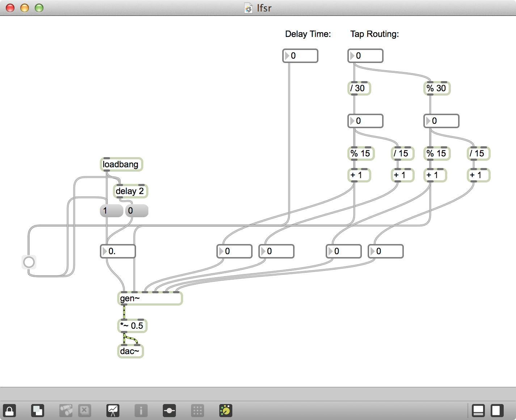Select the binoculars zoom toolbar icon
The height and width of the screenshot is (420, 516).
(x=65, y=411)
